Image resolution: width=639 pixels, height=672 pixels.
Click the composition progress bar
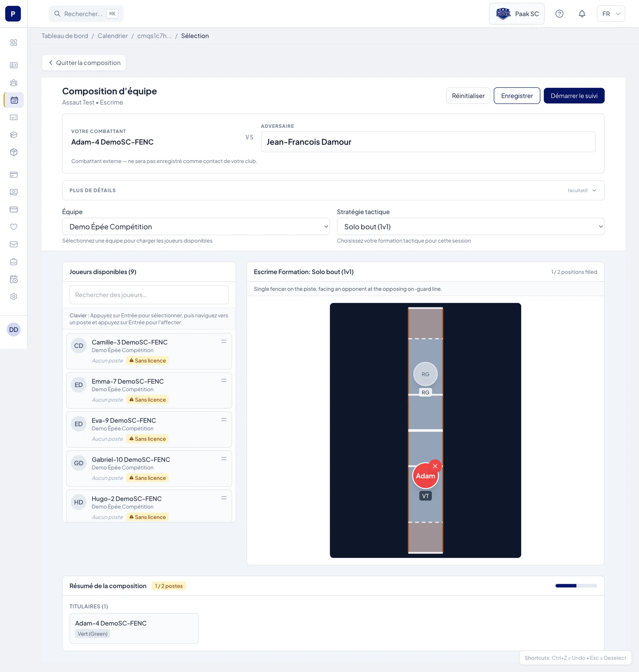point(576,585)
